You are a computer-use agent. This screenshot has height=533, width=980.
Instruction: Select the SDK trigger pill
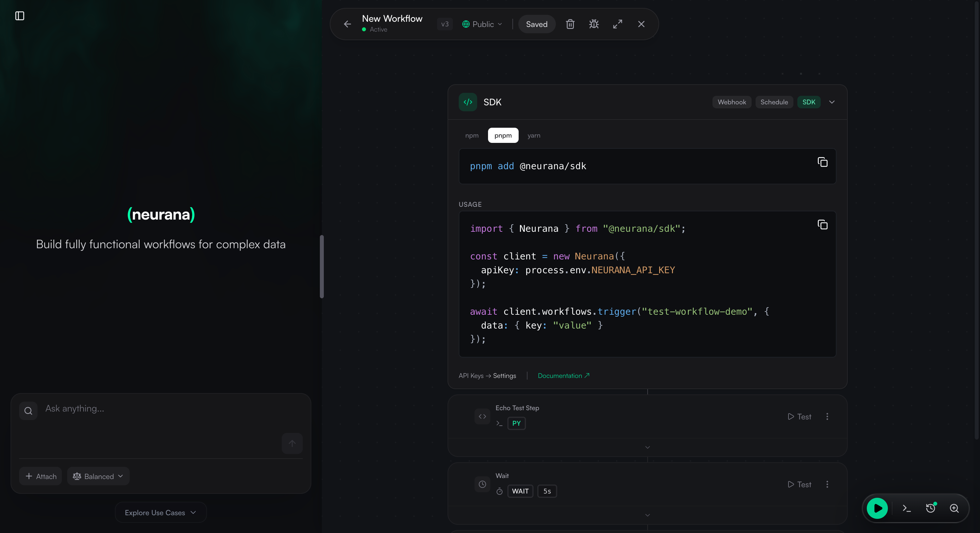pos(809,102)
